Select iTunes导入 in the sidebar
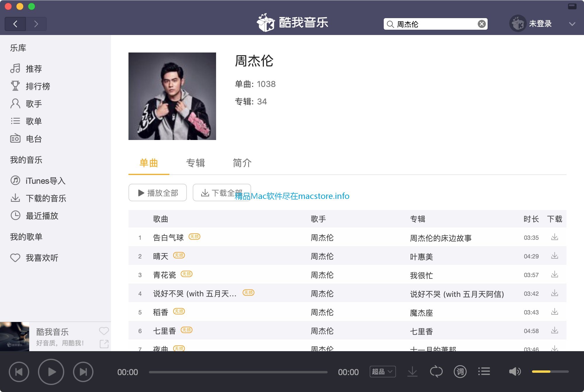The width and height of the screenshot is (584, 392). point(38,181)
